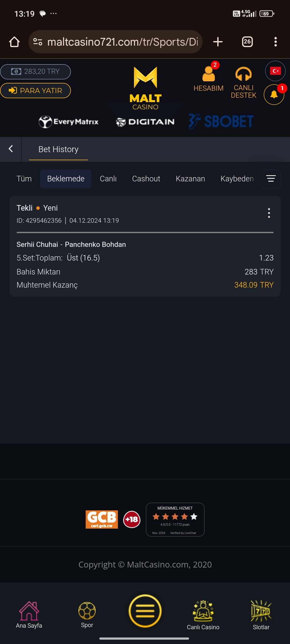This screenshot has width=290, height=644.
Task: Open three-dot options for bet 4295462356
Action: [x=269, y=213]
